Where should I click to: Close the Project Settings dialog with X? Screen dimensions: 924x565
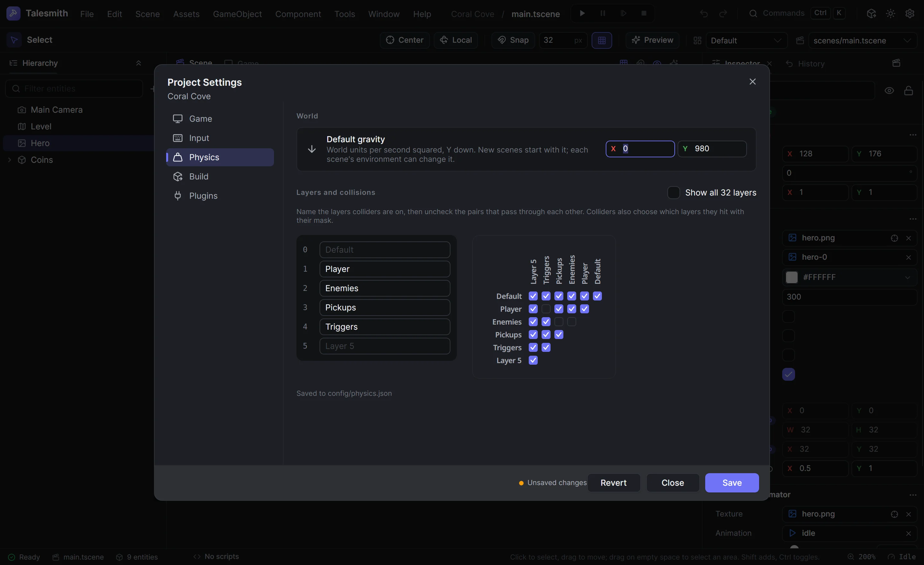tap(752, 82)
